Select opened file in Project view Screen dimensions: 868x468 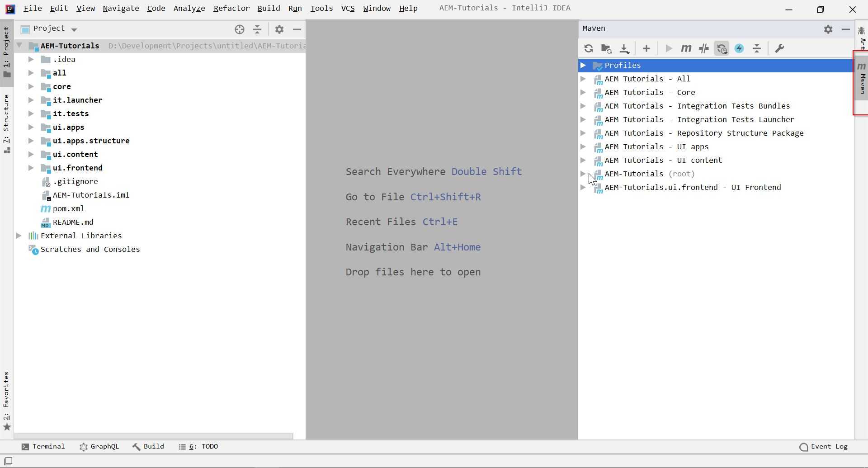pyautogui.click(x=239, y=29)
